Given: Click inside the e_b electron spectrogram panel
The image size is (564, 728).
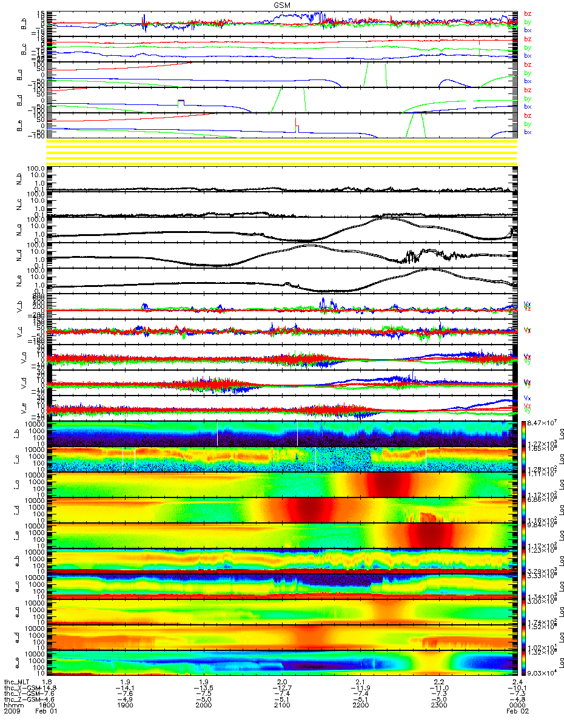Looking at the screenshot, I should tap(281, 562).
